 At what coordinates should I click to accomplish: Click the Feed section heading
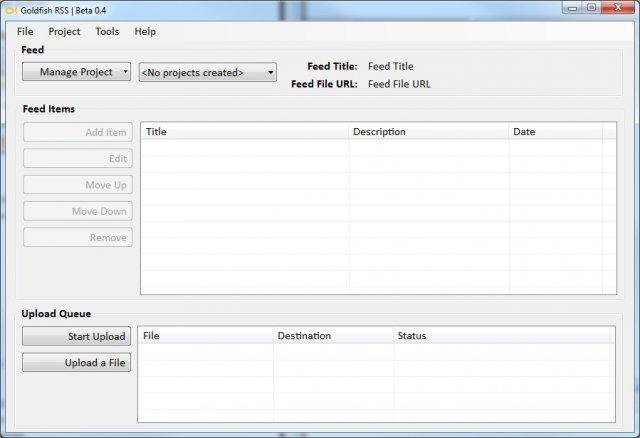tap(32, 50)
